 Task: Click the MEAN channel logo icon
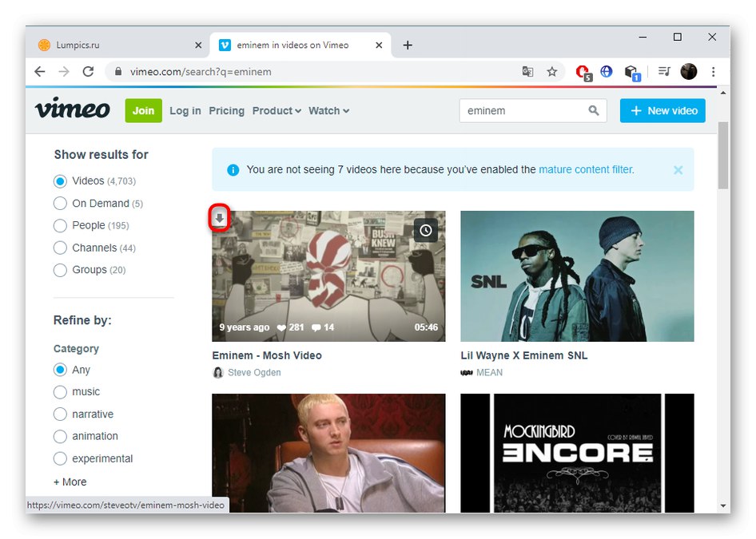coord(466,373)
